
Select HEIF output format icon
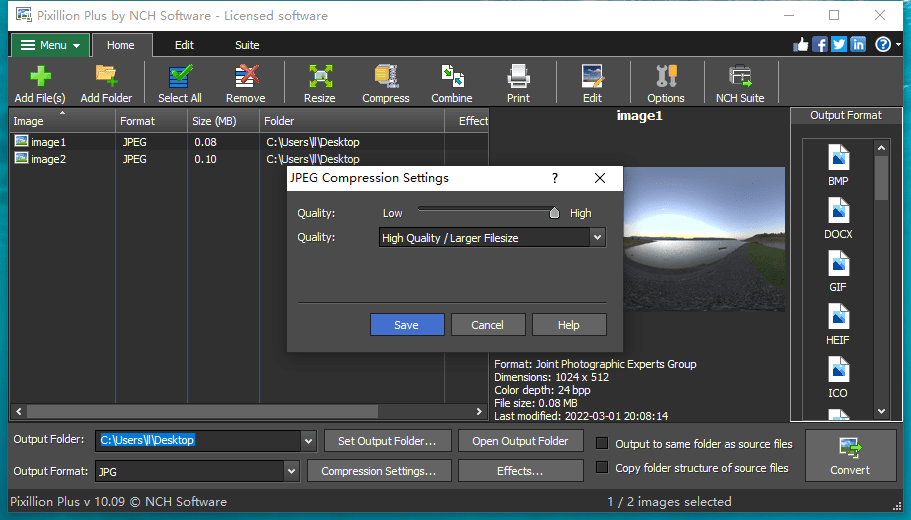838,324
